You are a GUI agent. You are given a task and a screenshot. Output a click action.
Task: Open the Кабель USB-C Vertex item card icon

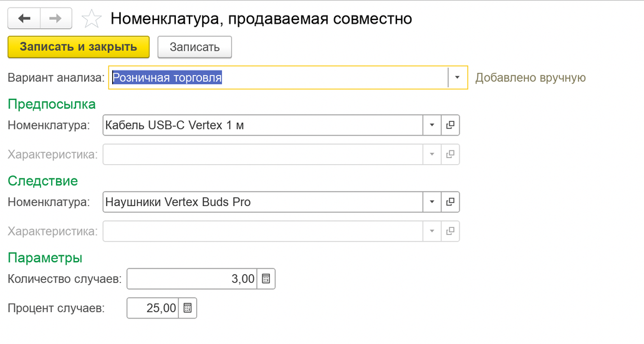click(451, 125)
